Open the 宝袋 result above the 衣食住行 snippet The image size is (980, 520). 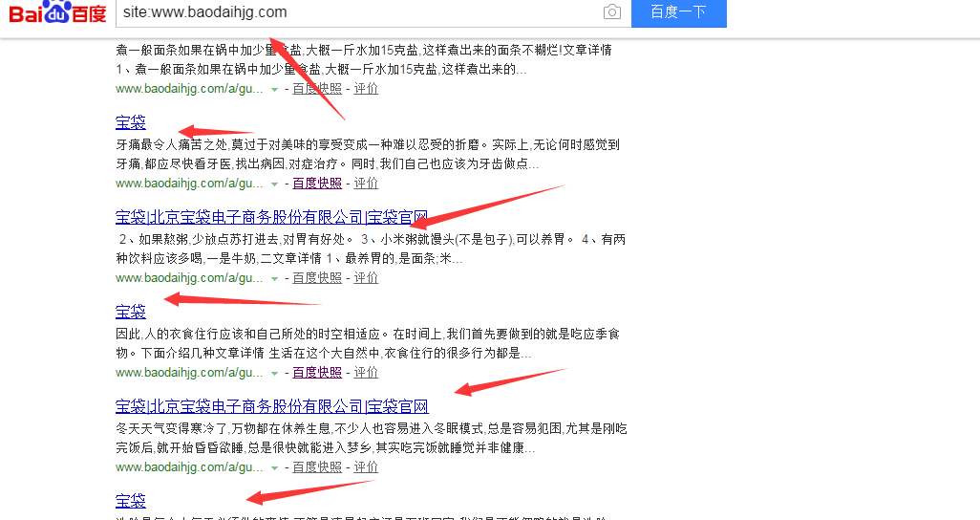(x=131, y=312)
